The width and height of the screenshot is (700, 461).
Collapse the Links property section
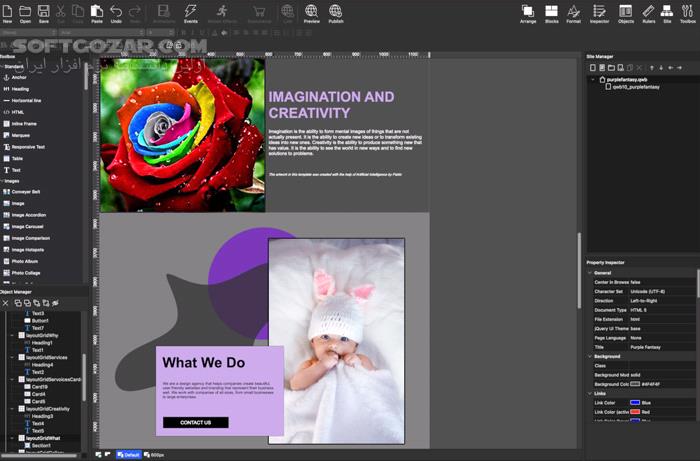590,394
